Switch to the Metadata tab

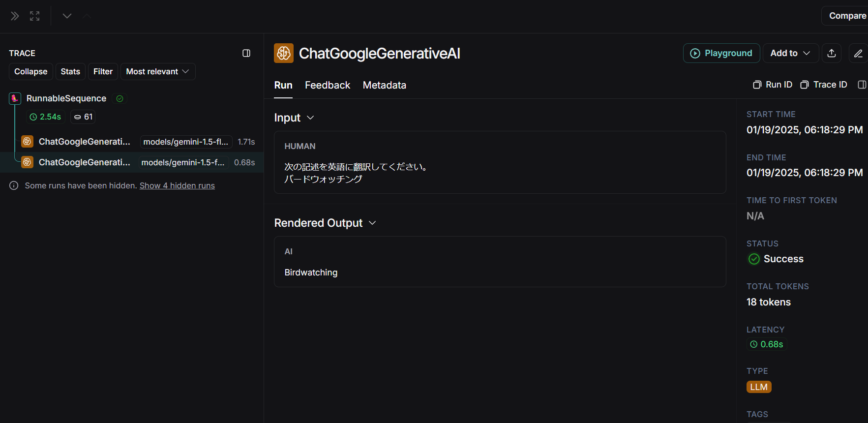(x=385, y=85)
